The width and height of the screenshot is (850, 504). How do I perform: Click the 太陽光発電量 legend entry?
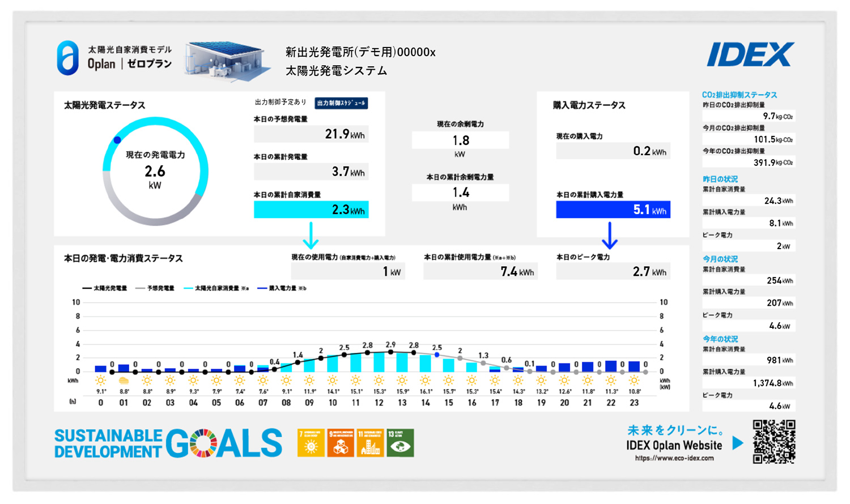click(x=104, y=288)
